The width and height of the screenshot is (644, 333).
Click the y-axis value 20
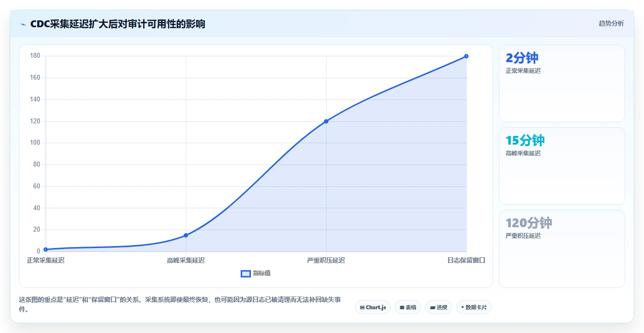coord(37,230)
